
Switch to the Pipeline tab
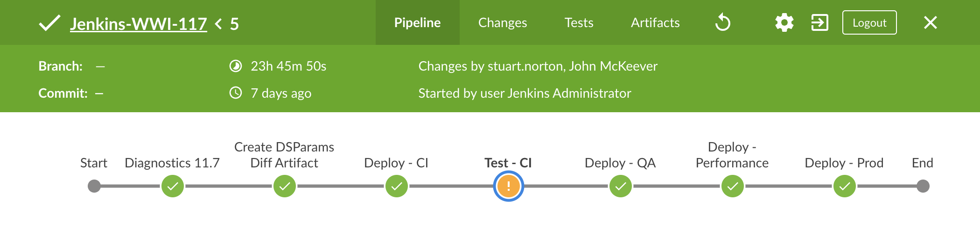(x=417, y=22)
